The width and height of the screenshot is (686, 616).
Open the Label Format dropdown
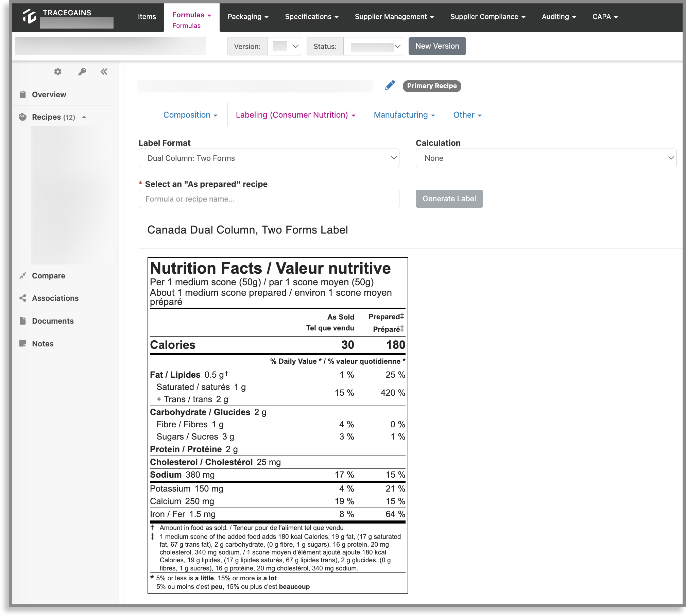[x=269, y=158]
